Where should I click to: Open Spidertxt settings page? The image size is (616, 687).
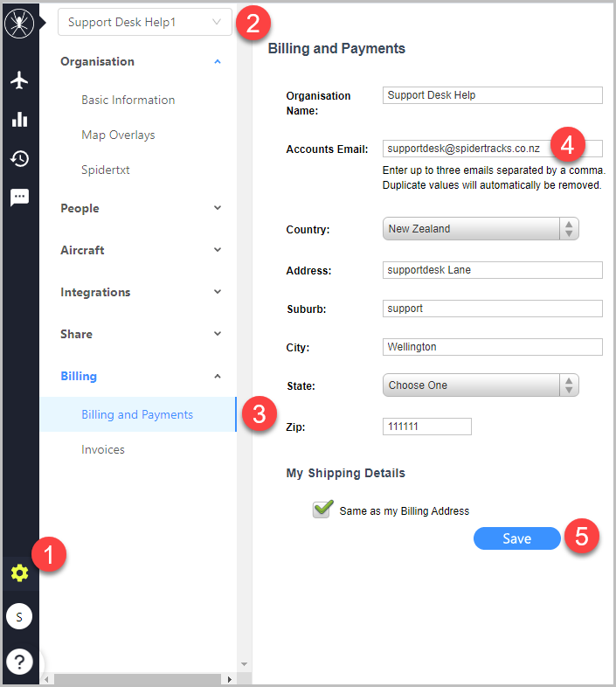click(x=106, y=170)
